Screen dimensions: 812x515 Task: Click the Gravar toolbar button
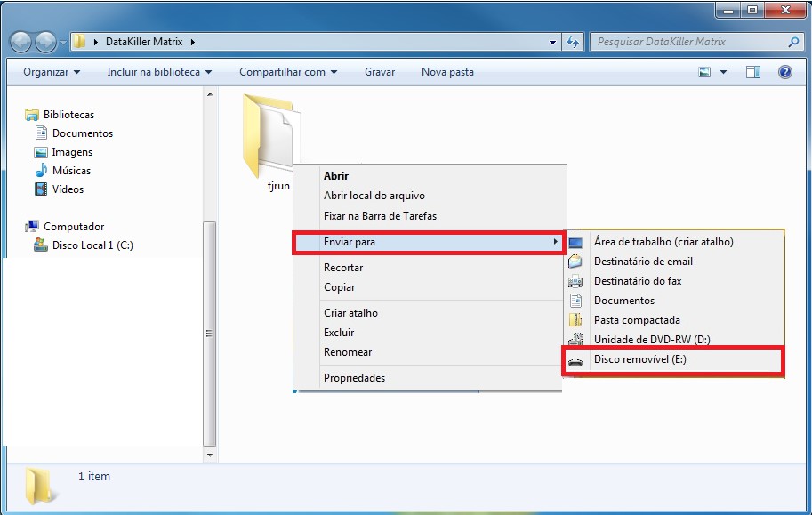tap(380, 72)
